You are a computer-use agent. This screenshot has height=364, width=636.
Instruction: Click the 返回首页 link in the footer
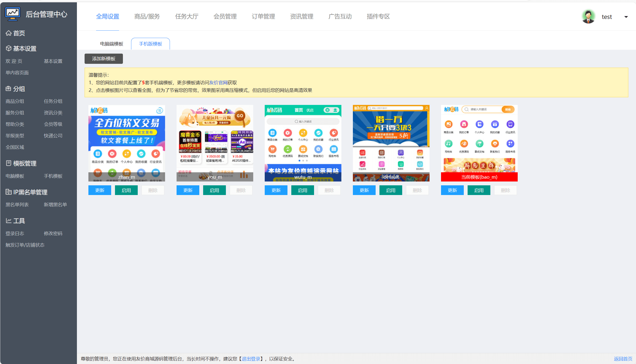tap(623, 359)
